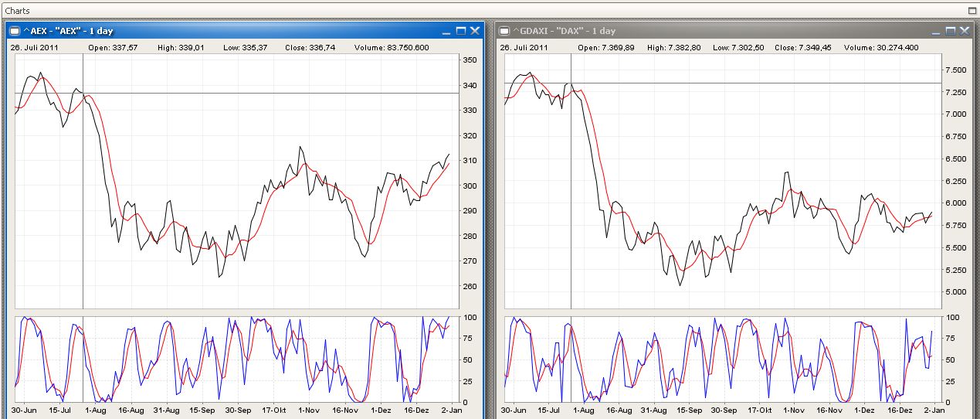This screenshot has height=419, width=980.
Task: Click the 25 oscillator axis label in AEX window
Action: click(467, 381)
